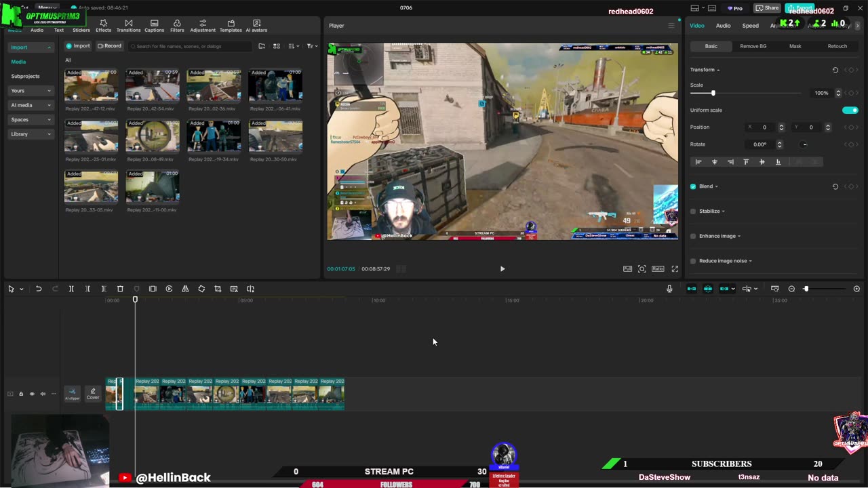Mute the main track audio

pyautogui.click(x=43, y=394)
